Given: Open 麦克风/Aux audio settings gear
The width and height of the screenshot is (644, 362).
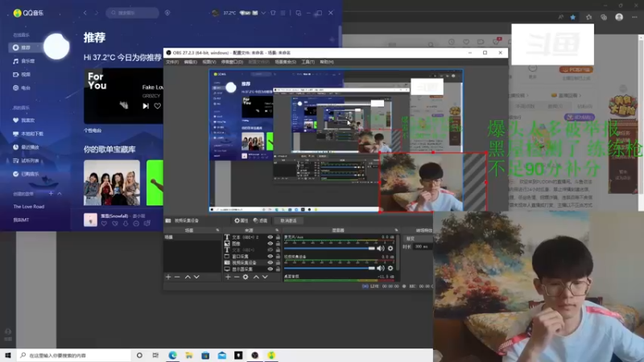Looking at the screenshot, I should (390, 249).
